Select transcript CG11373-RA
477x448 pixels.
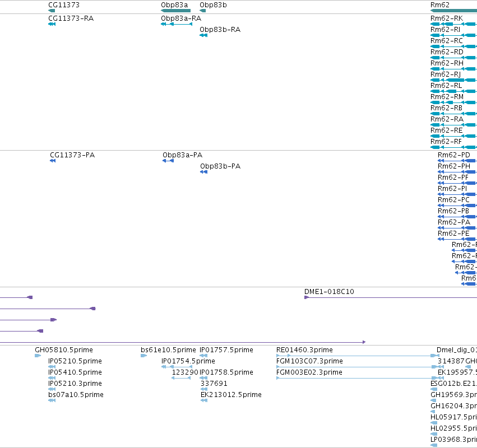click(71, 18)
